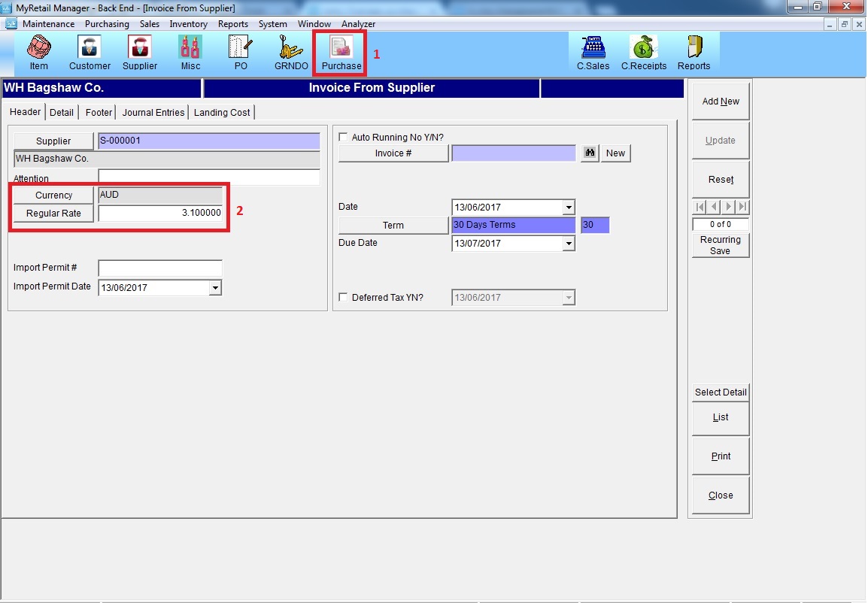Open the Item toolbar icon
Viewport: 868px width, 603px height.
[38, 48]
